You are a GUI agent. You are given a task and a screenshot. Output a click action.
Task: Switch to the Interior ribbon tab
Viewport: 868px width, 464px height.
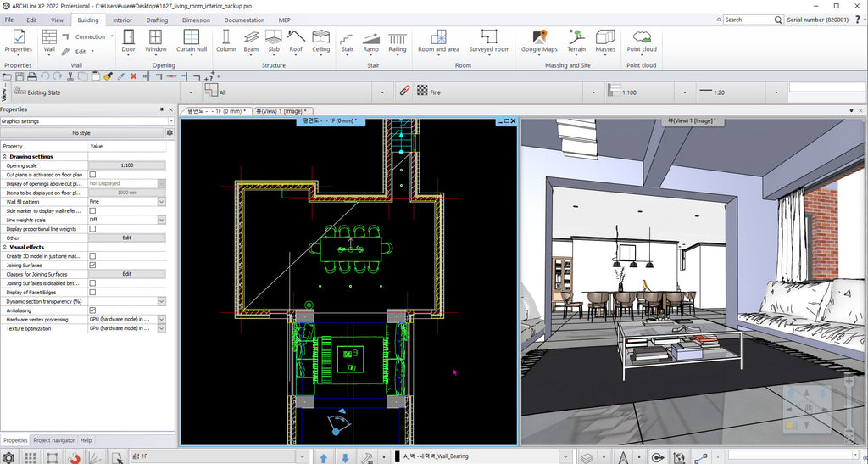point(122,20)
